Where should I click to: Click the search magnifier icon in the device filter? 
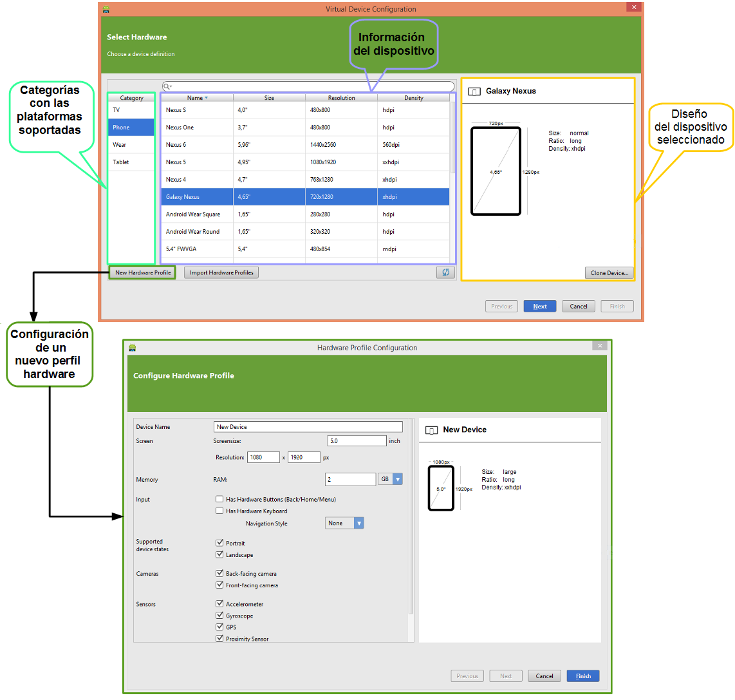coord(167,87)
